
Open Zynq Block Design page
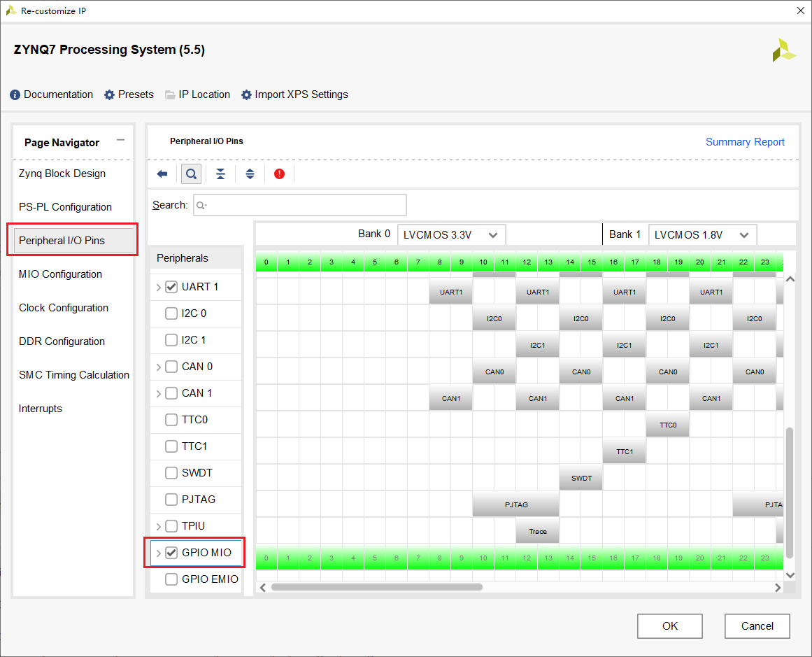[62, 174]
